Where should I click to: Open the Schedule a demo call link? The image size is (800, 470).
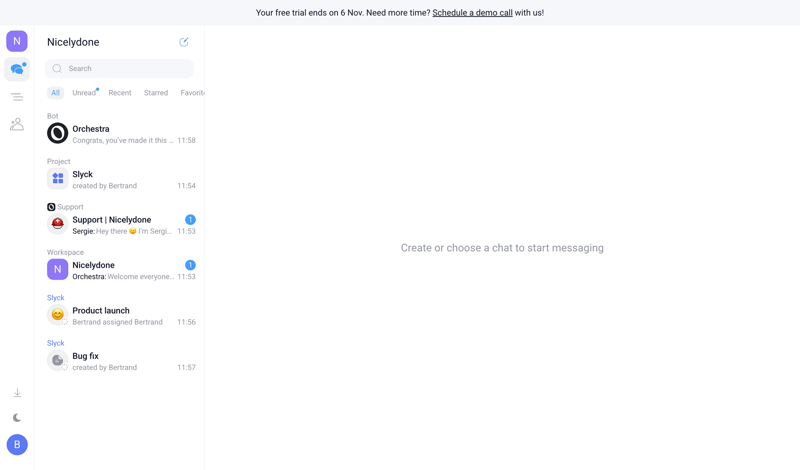472,13
